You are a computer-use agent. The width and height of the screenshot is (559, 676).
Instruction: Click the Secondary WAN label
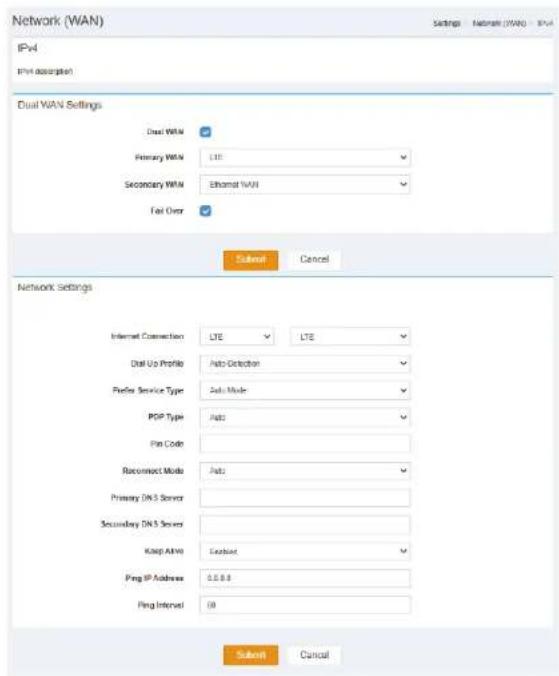[154, 185]
